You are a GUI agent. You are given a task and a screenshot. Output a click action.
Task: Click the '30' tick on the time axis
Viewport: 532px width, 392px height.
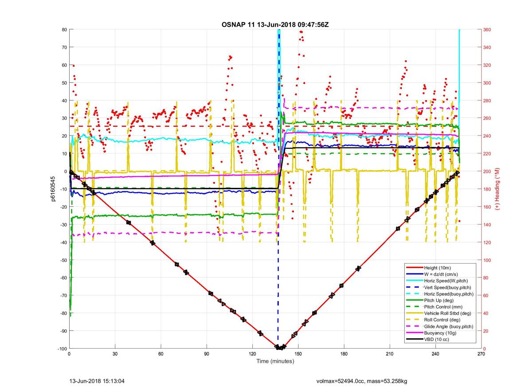[115, 354]
